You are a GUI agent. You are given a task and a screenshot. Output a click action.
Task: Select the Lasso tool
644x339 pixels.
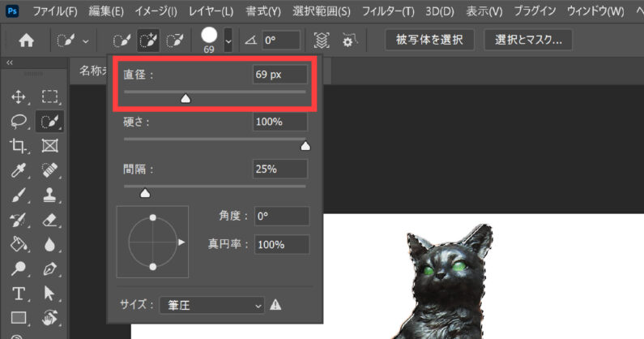point(19,122)
